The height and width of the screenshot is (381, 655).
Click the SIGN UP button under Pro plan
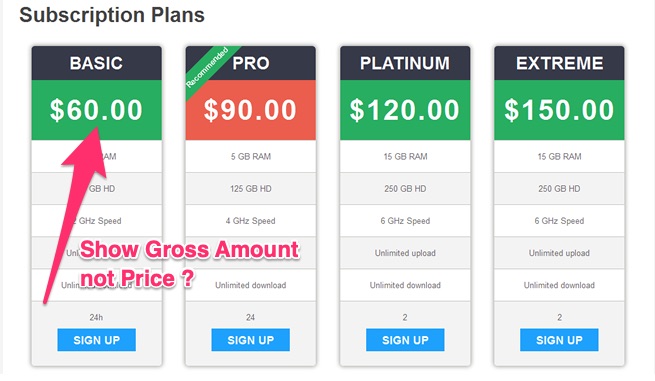click(x=251, y=340)
